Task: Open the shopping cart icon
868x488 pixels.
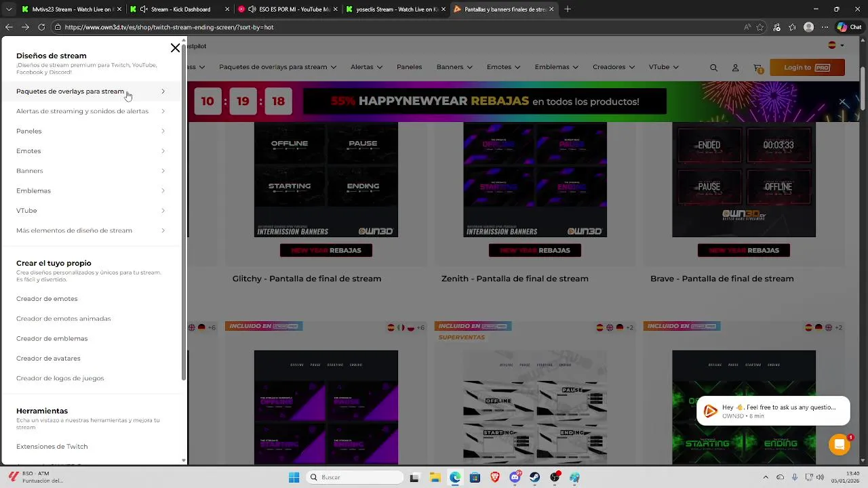Action: click(758, 68)
